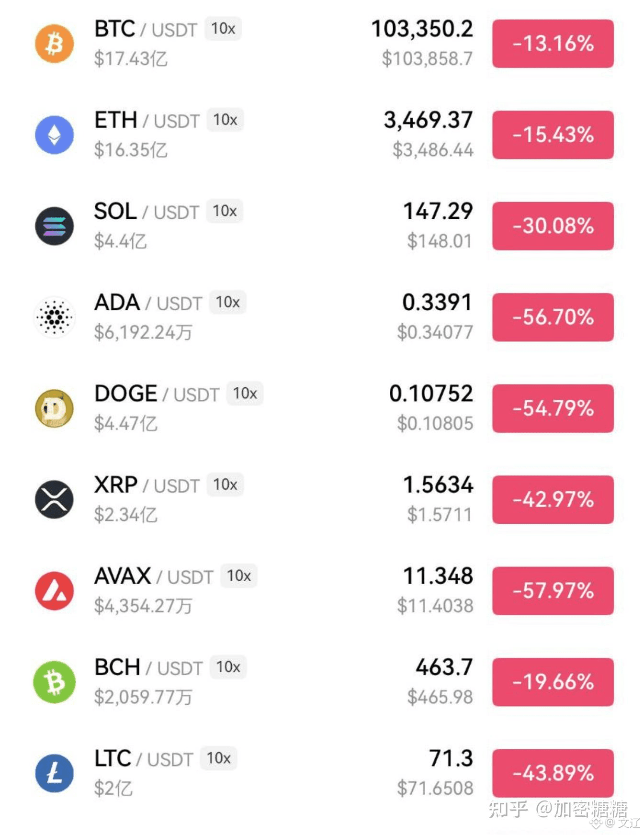This screenshot has width=644, height=835.
Task: Click the 10x leverage badge next to BTC
Action: 223,29
